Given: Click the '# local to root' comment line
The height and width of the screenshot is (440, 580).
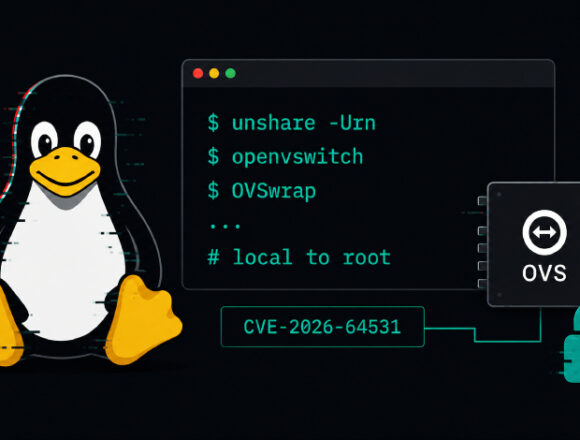Looking at the screenshot, I should [x=299, y=257].
